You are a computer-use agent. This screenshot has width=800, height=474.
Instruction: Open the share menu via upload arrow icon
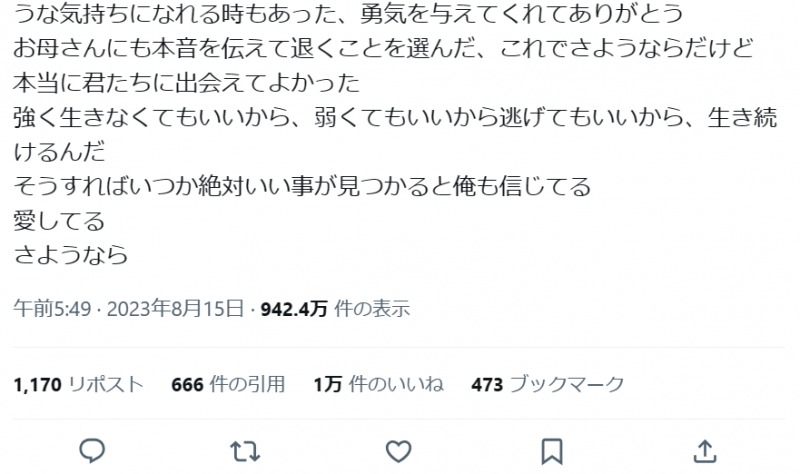click(x=705, y=451)
